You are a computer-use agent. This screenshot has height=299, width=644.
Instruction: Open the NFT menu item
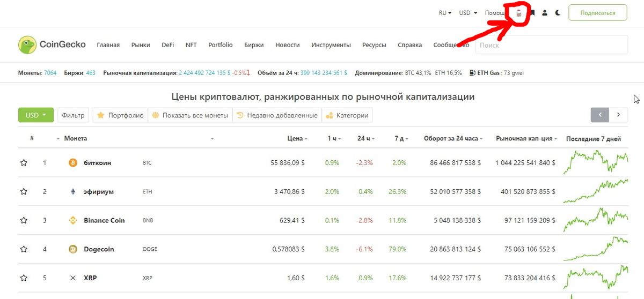[191, 45]
